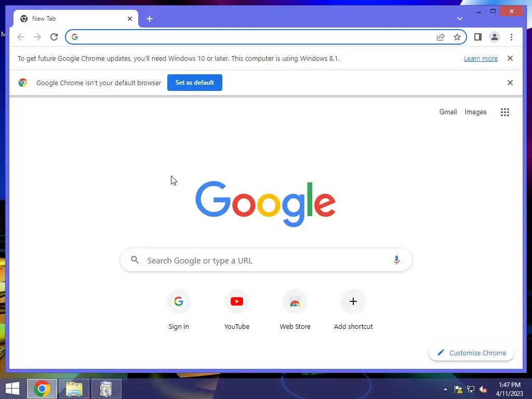Open the Sign in shortcut
Screen dimensions: 532x399
[x=179, y=310]
